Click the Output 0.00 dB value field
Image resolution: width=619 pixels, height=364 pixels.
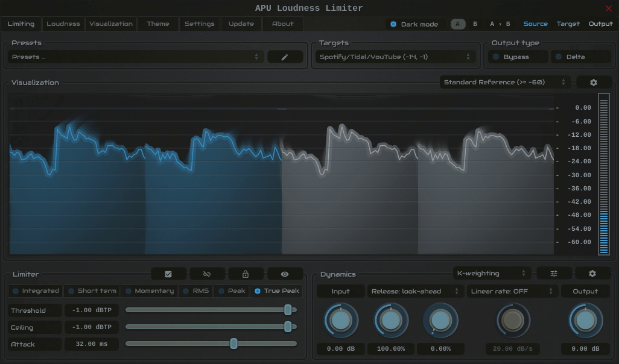coord(585,348)
